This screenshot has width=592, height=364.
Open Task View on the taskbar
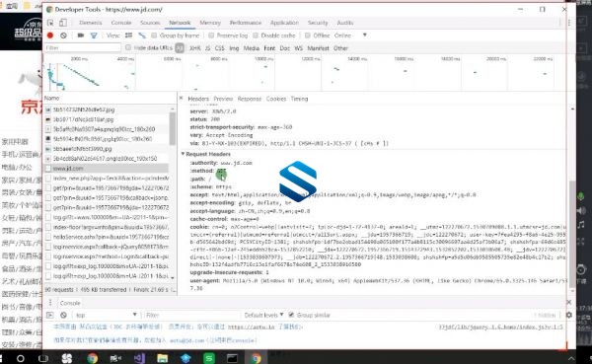click(x=43, y=358)
